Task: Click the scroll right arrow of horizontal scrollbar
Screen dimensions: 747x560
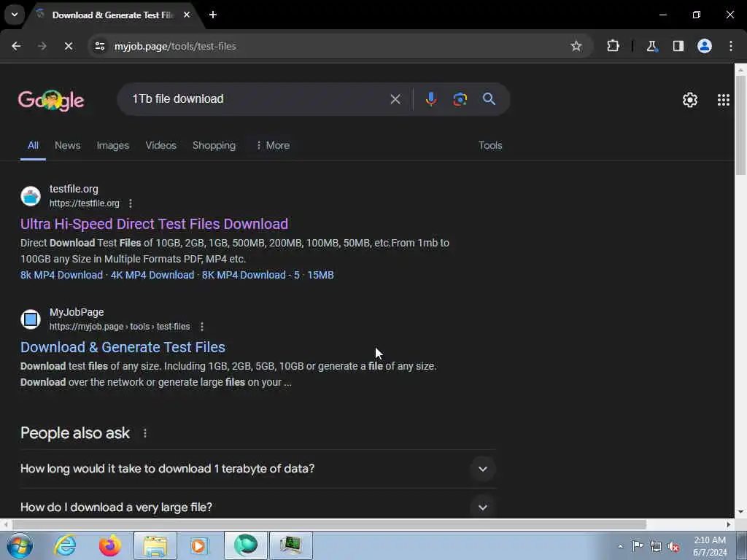Action: (x=729, y=524)
